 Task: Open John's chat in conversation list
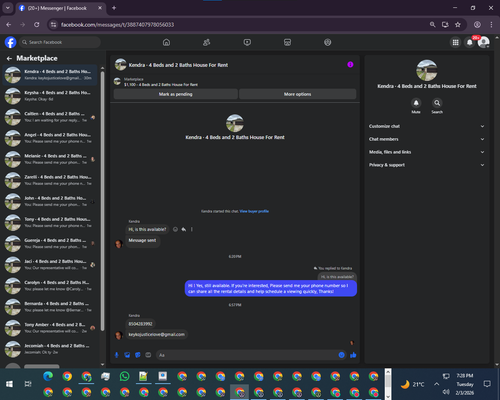pos(50,201)
